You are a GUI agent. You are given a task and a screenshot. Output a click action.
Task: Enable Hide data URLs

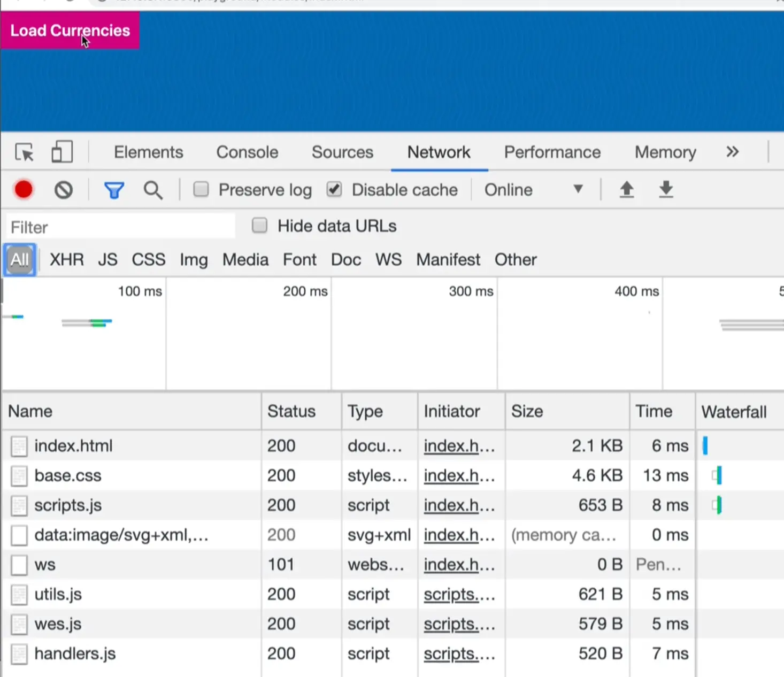[259, 225]
